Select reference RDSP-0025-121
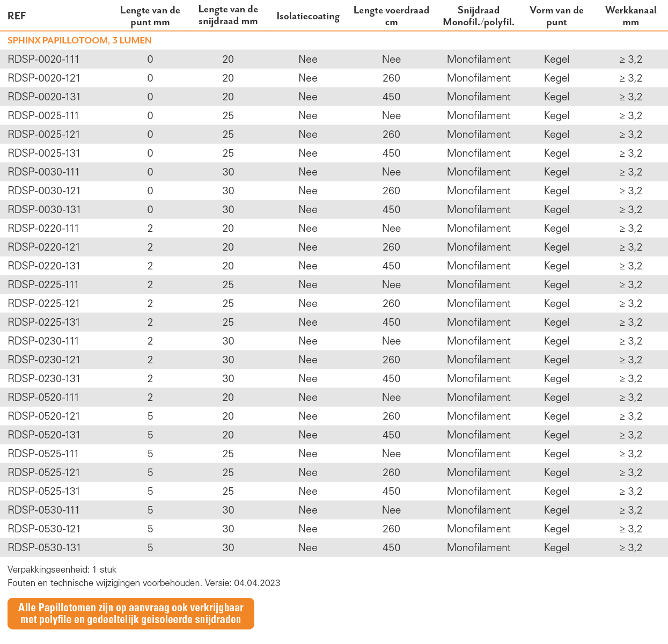 point(44,134)
